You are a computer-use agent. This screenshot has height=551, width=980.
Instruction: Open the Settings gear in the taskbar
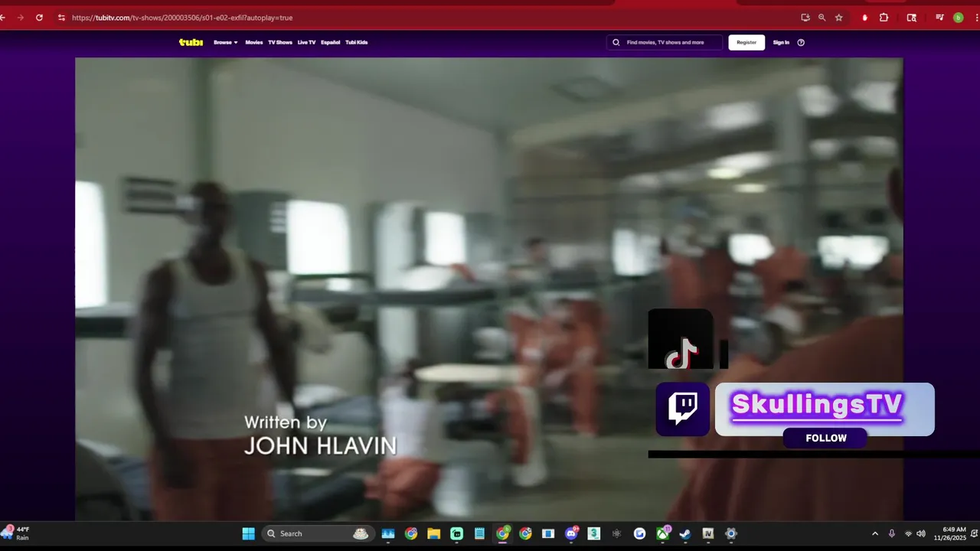[731, 533]
